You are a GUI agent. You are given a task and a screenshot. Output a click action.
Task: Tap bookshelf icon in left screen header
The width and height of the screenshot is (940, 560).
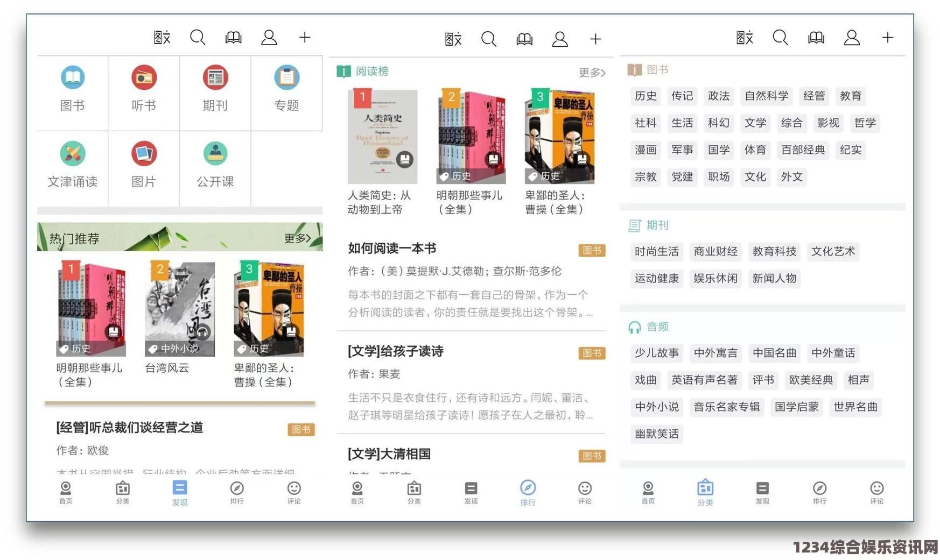233,38
